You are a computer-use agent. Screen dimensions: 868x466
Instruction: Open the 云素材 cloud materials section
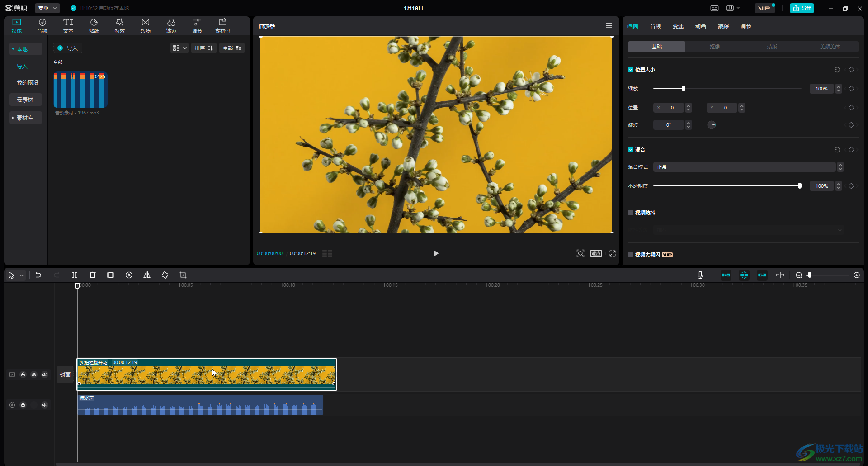pyautogui.click(x=25, y=100)
